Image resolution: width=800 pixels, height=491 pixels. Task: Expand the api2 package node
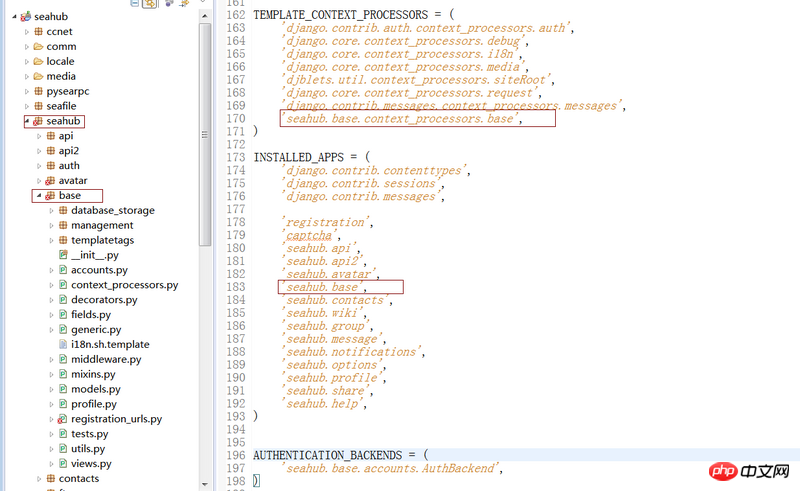tap(39, 151)
